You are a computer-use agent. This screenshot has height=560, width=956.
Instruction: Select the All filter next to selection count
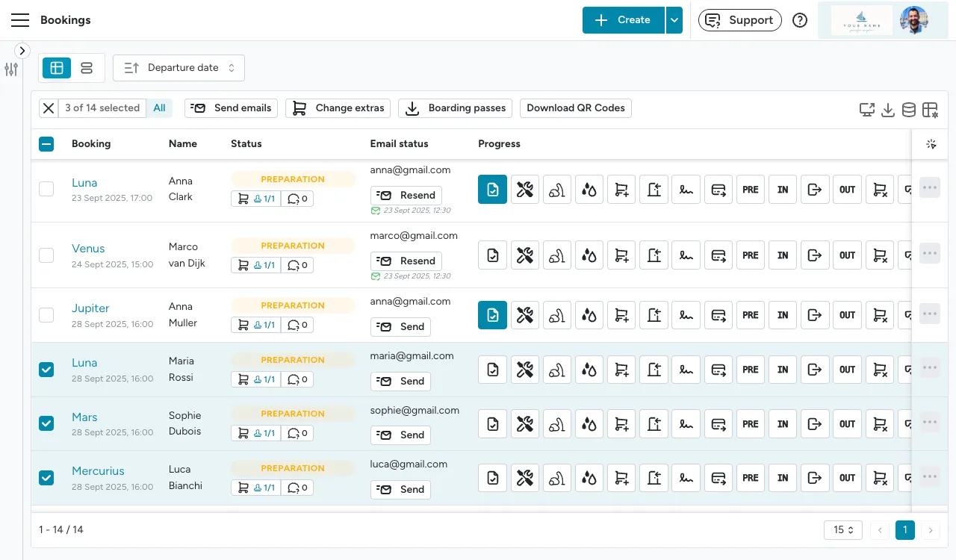(x=159, y=108)
